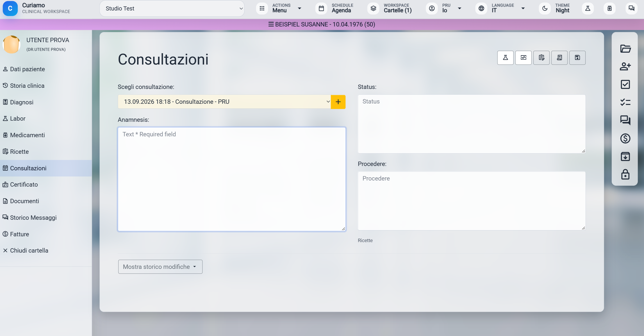Open the Studio Test selector dropdown
This screenshot has width=644, height=336.
point(172,8)
